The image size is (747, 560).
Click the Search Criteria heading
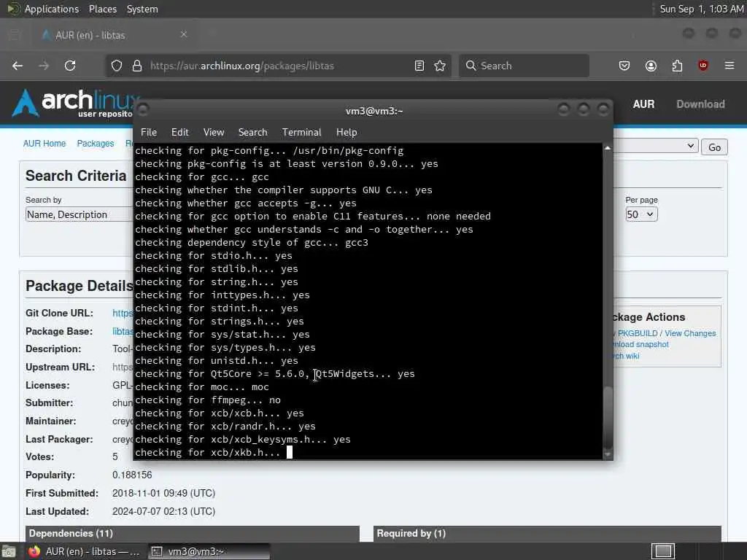click(76, 176)
